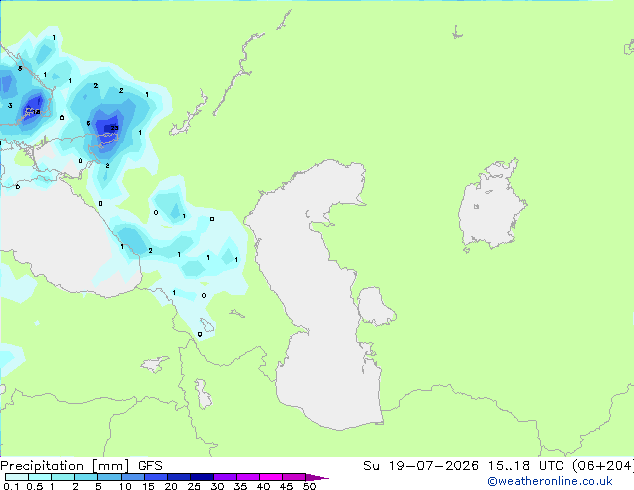Click legend scale label '35'

coord(240,486)
